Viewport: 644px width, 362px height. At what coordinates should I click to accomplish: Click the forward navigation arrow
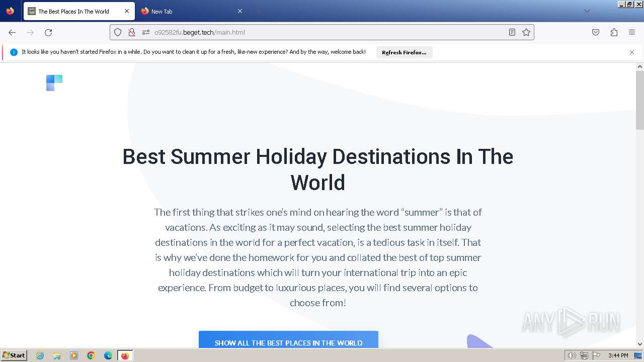tap(30, 32)
